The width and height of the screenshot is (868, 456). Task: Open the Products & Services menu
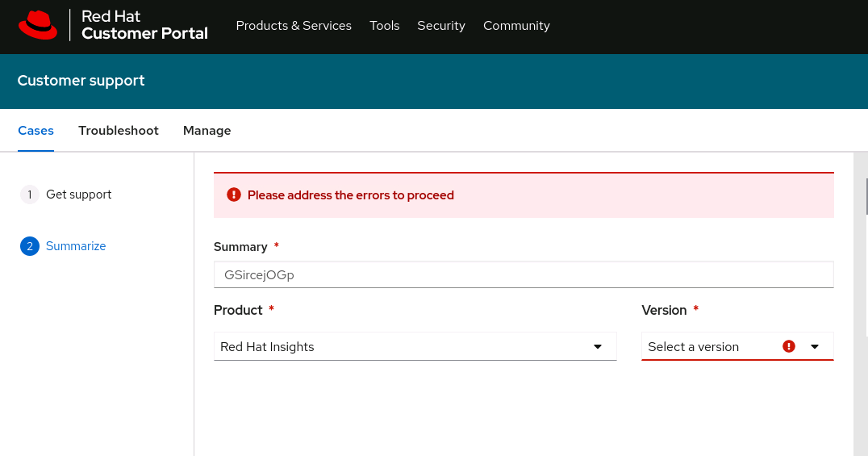pyautogui.click(x=294, y=26)
